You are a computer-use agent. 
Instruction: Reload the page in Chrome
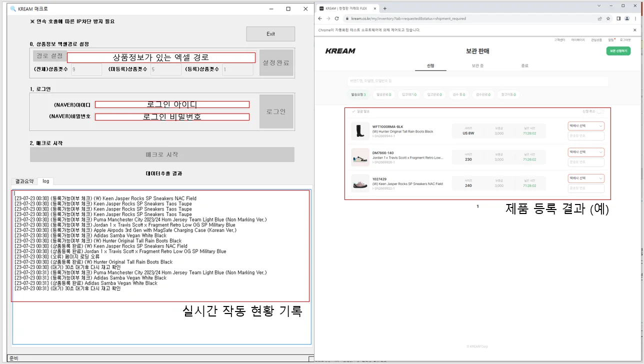click(337, 18)
